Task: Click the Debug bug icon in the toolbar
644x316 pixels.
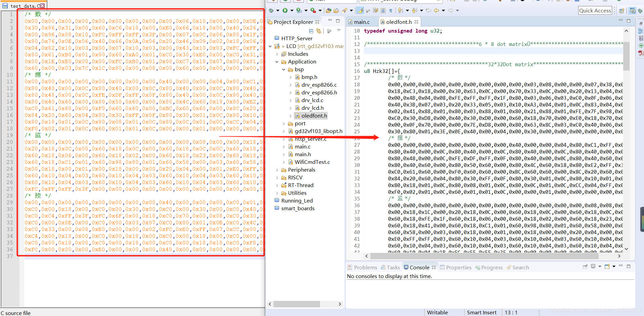Action: 271,10
